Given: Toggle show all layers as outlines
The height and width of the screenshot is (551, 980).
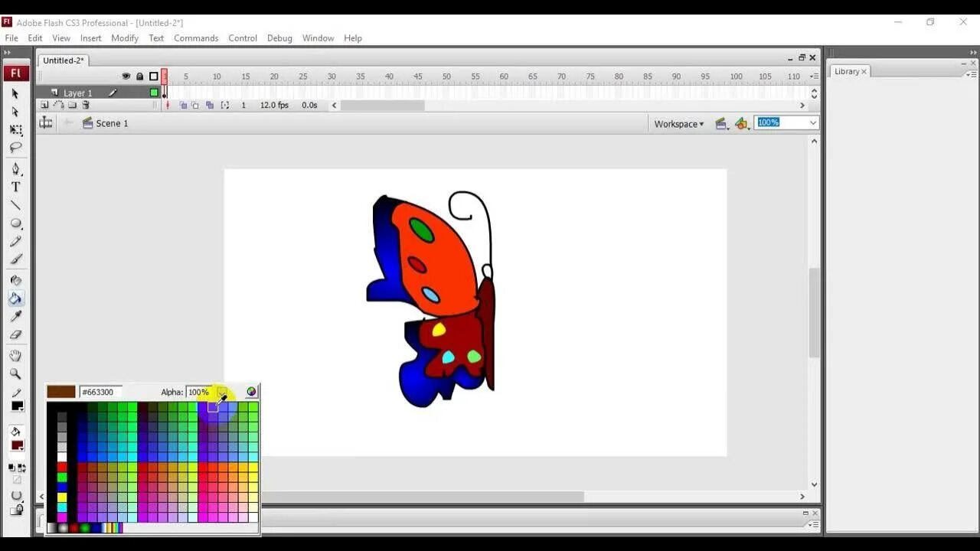Looking at the screenshot, I should pos(154,77).
